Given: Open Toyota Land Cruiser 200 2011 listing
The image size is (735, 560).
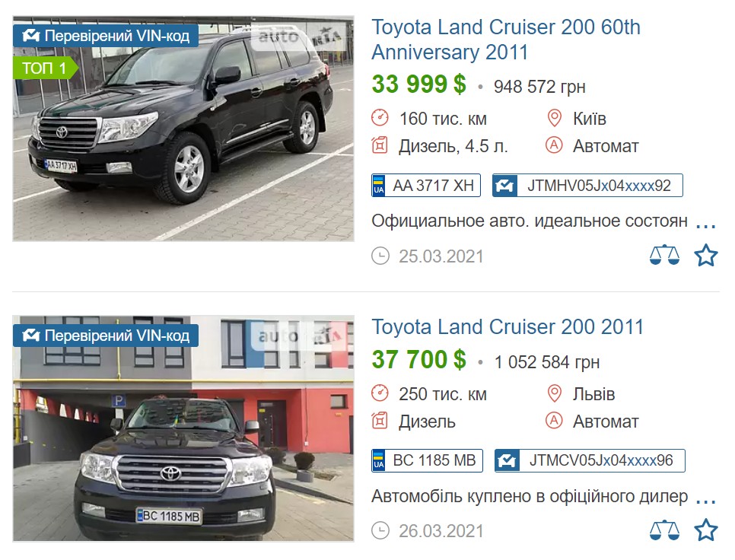Looking at the screenshot, I should point(508,327).
